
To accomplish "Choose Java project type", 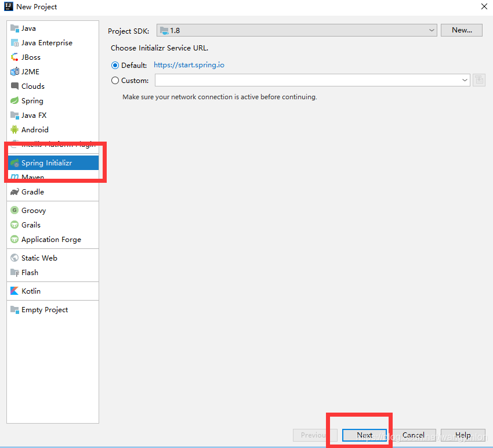I will [53, 28].
